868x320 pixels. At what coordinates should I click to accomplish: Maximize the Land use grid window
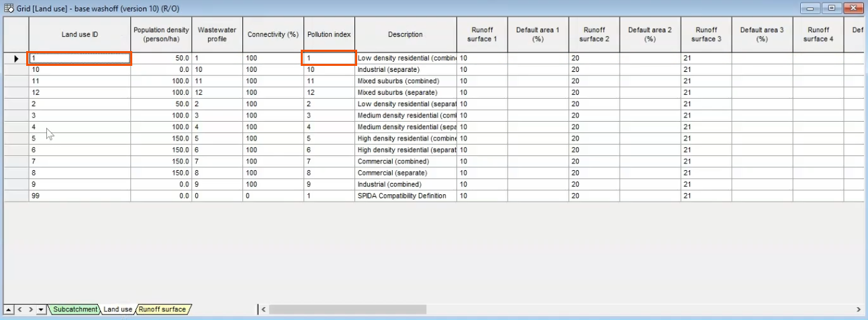click(831, 8)
